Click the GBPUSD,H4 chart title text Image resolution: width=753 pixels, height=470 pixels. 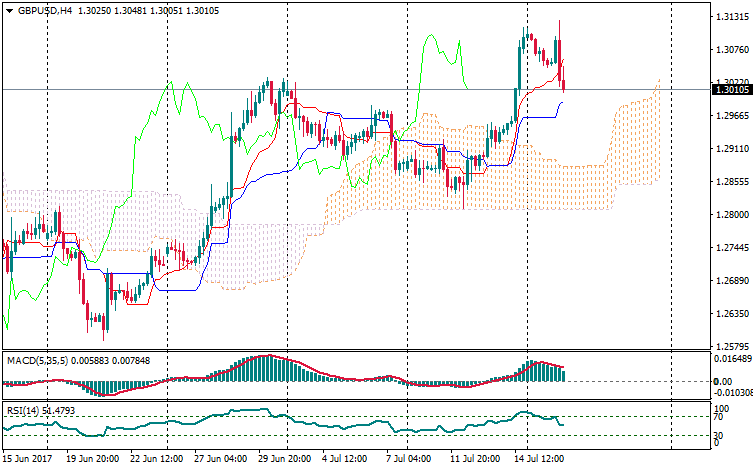click(x=44, y=10)
